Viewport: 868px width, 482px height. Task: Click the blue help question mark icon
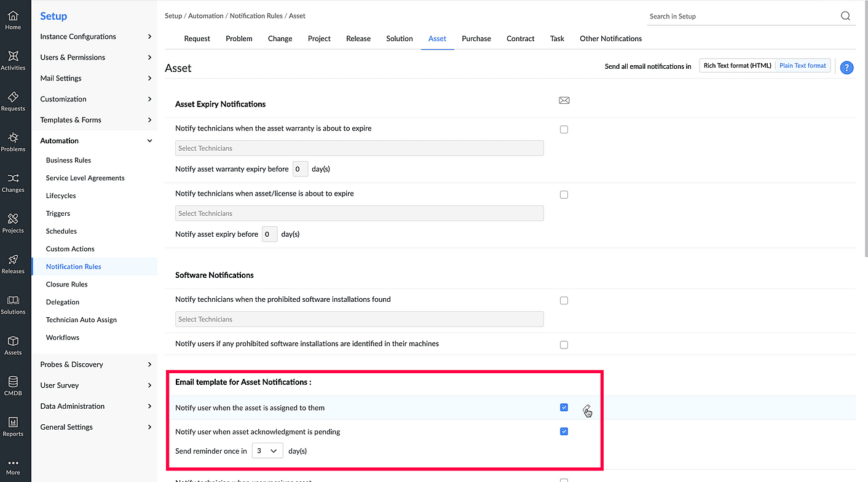tap(846, 68)
